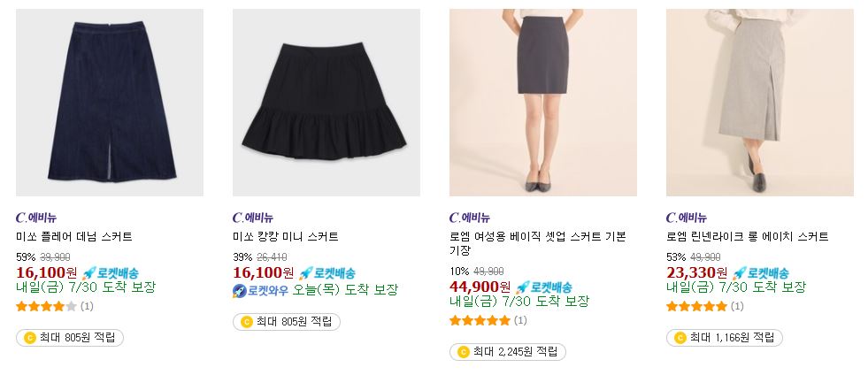868x375 pixels.
Task: Open the black kangkang mini skirt image
Action: point(326,103)
